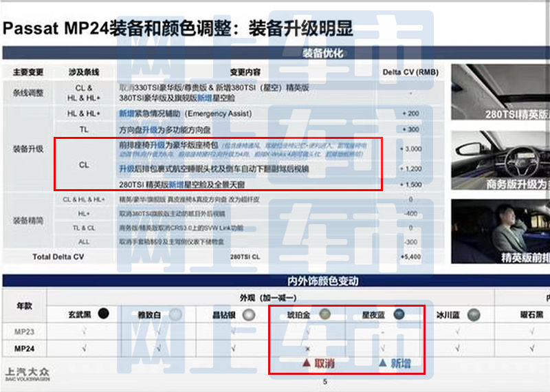Screen dimensions: 550x392
Task: Click the TL line cell
Action: click(x=84, y=129)
